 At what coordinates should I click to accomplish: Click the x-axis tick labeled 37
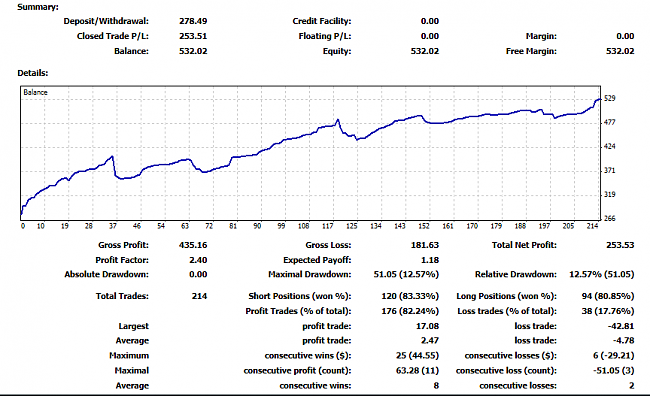113,226
